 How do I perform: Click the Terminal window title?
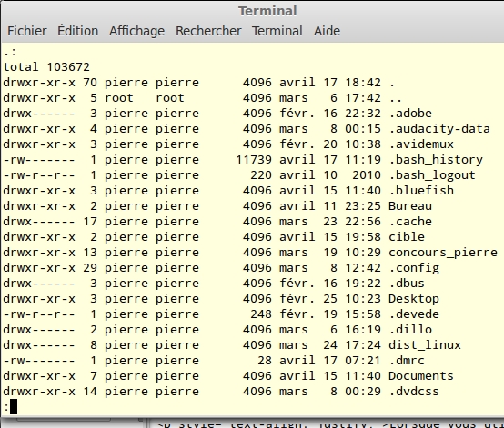click(267, 11)
